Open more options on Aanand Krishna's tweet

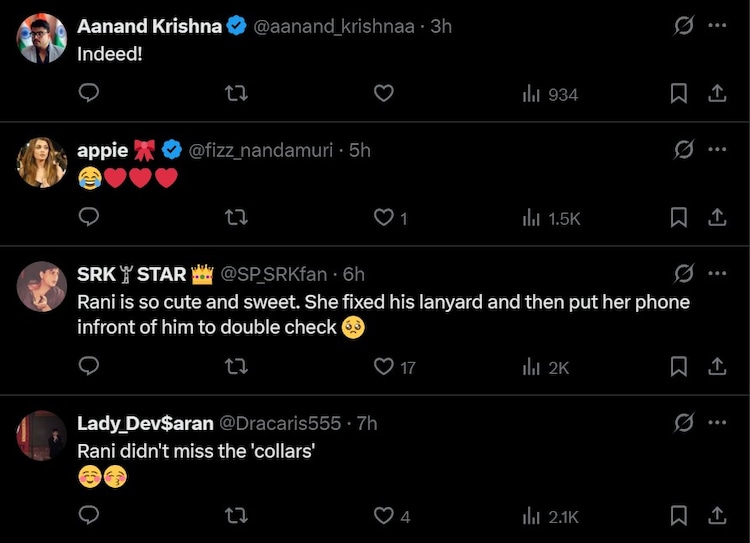tap(716, 26)
